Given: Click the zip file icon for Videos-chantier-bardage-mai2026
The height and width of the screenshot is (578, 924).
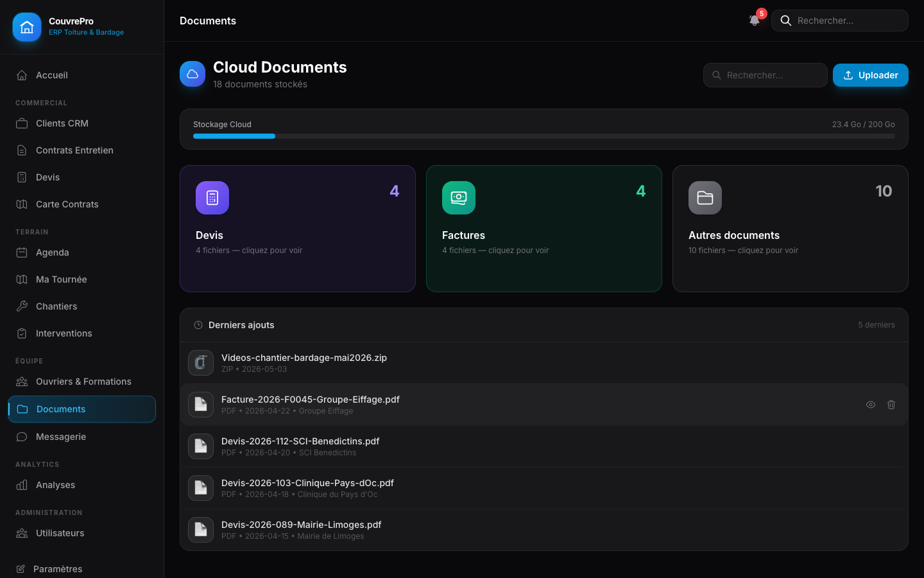Looking at the screenshot, I should click(201, 363).
